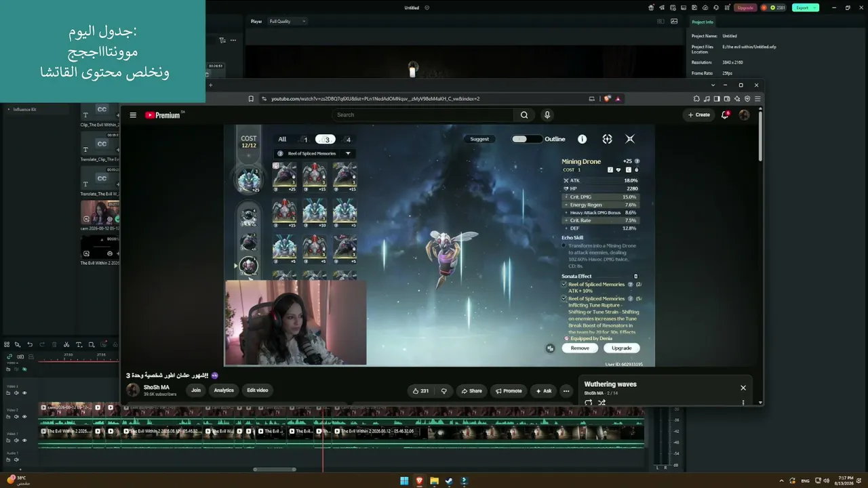Open the YouTube account avatar menu

pos(744,115)
